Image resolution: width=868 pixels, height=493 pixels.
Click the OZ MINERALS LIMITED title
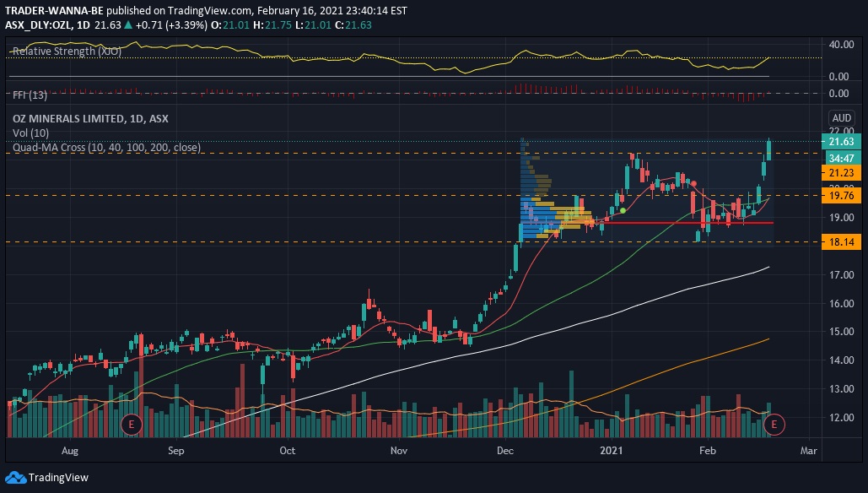90,118
